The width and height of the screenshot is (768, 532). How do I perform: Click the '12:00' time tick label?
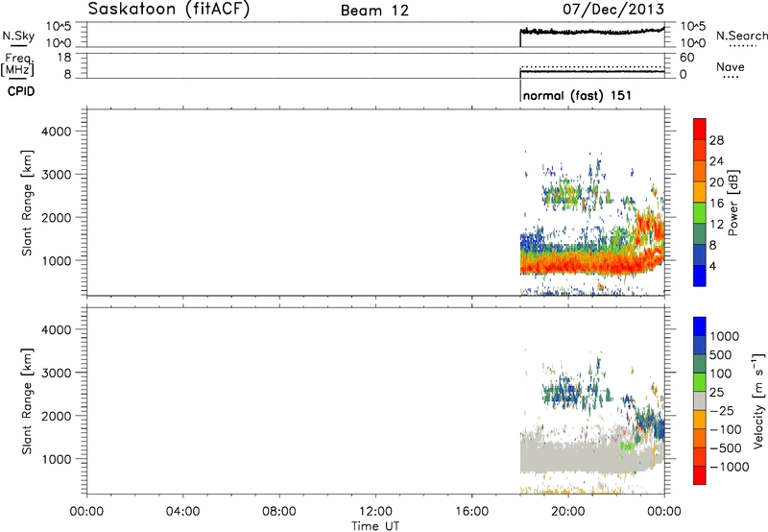[375, 512]
